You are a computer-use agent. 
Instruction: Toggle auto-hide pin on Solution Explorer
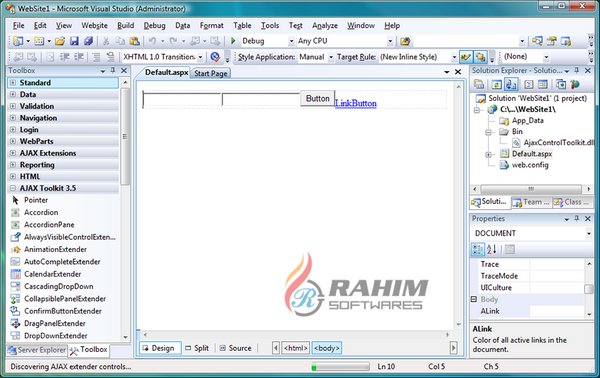pos(577,70)
